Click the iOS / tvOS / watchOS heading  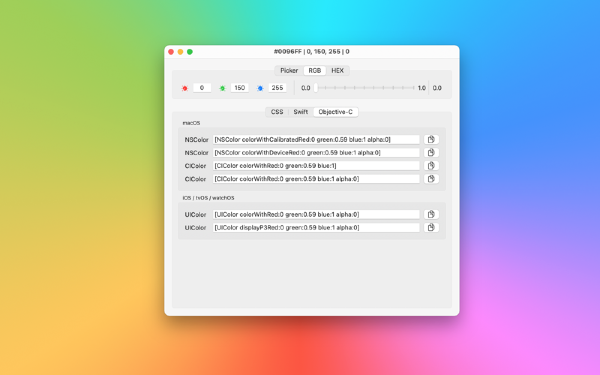[x=208, y=198]
